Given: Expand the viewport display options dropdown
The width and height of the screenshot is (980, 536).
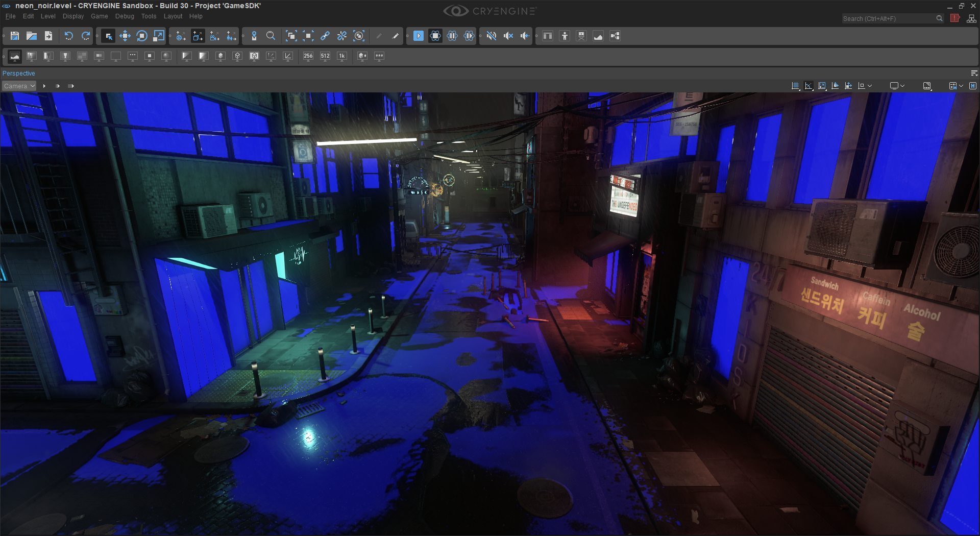Looking at the screenshot, I should (902, 86).
